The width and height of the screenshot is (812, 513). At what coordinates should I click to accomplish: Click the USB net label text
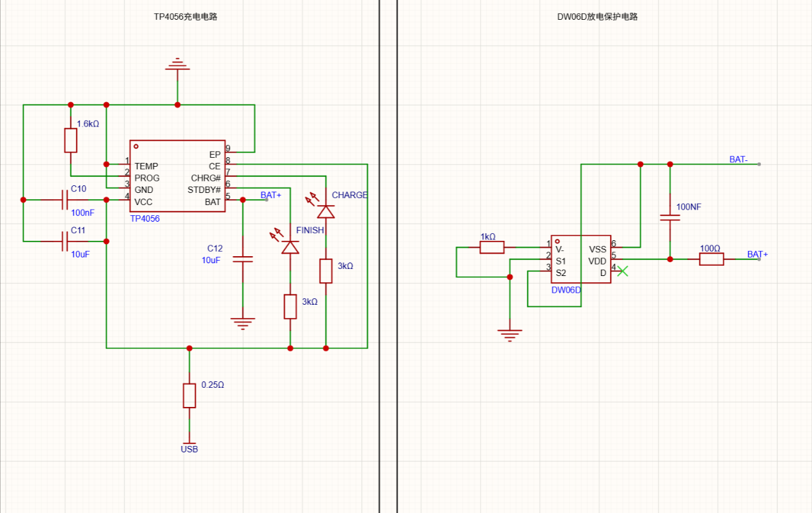tap(189, 450)
